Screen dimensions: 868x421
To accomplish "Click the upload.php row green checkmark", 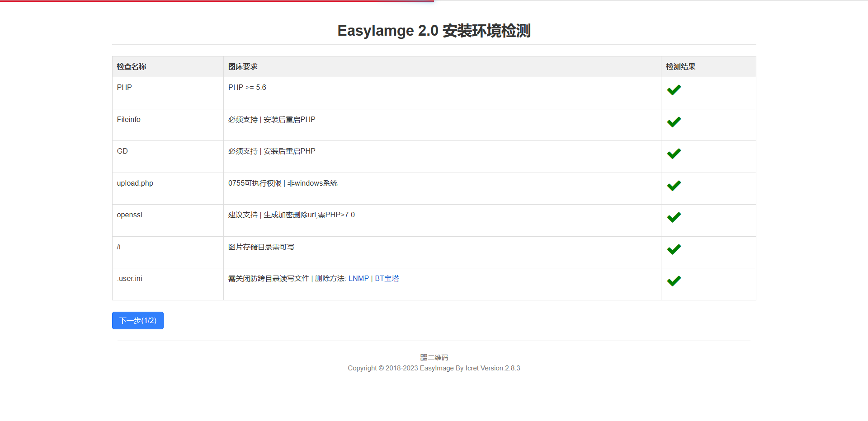I will click(x=674, y=186).
